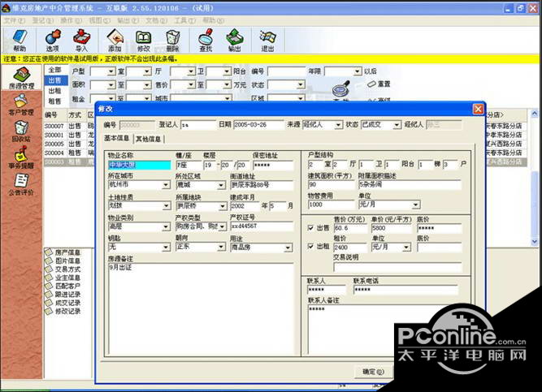
Task: Expand the 土地性质 dropdown
Action: coord(166,206)
